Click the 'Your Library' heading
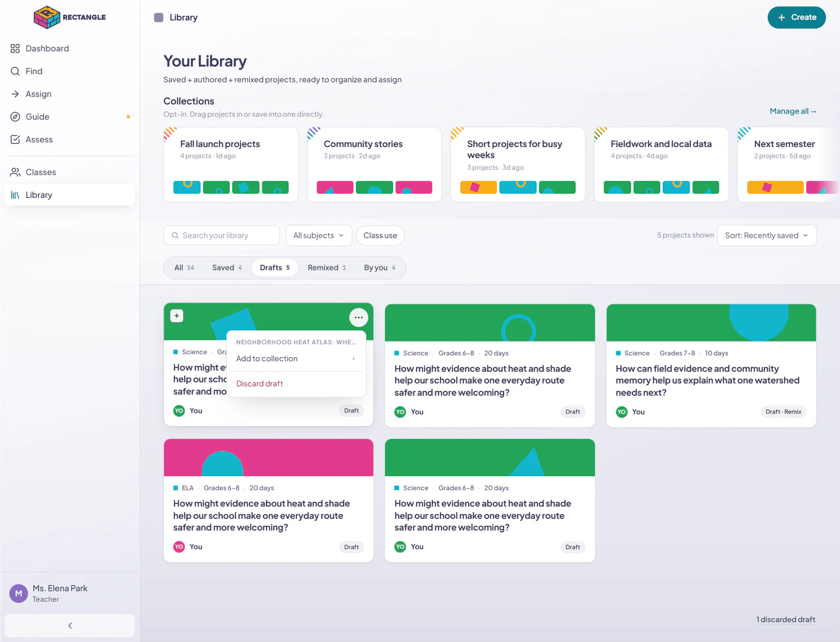The image size is (840, 642). 205,61
